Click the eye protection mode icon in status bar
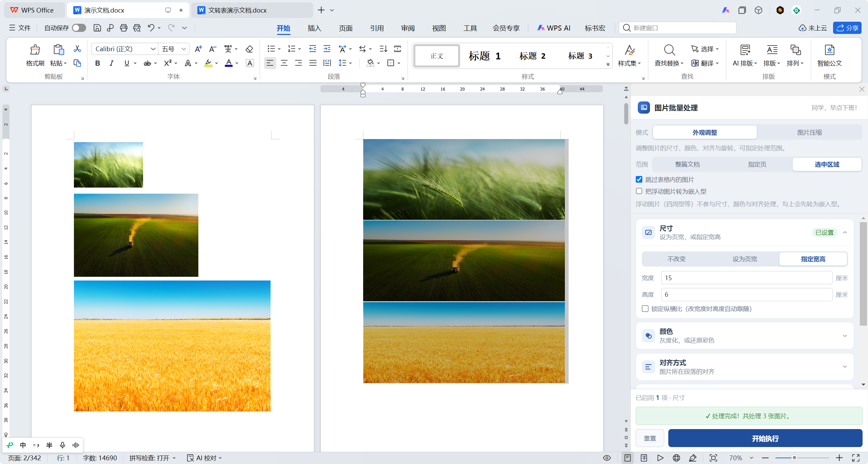Screen dimensions: 868x464 click(607, 458)
